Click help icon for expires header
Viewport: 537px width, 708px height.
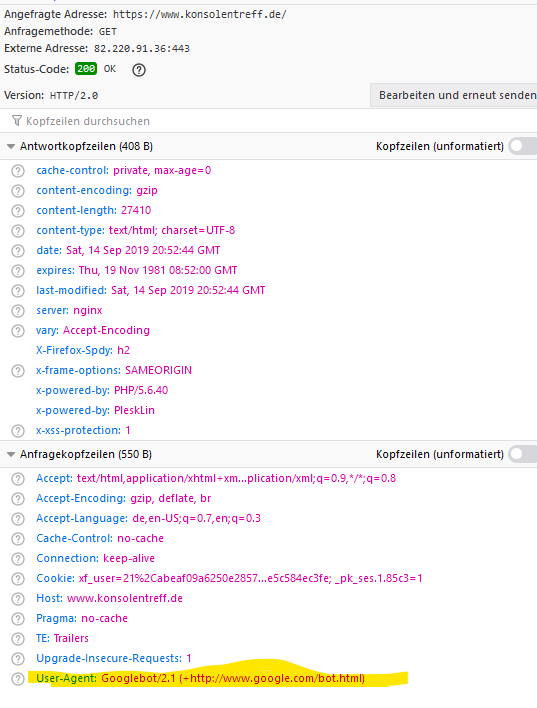pos(18,271)
